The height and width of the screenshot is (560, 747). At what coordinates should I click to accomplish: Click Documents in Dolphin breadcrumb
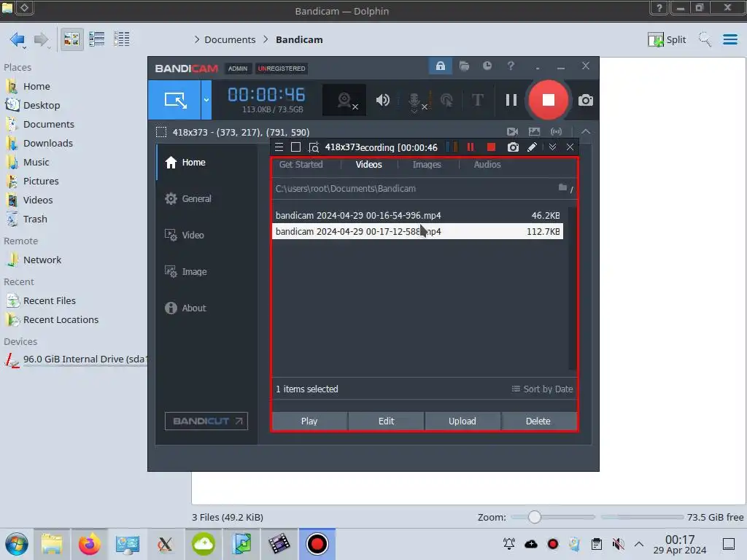pyautogui.click(x=230, y=39)
